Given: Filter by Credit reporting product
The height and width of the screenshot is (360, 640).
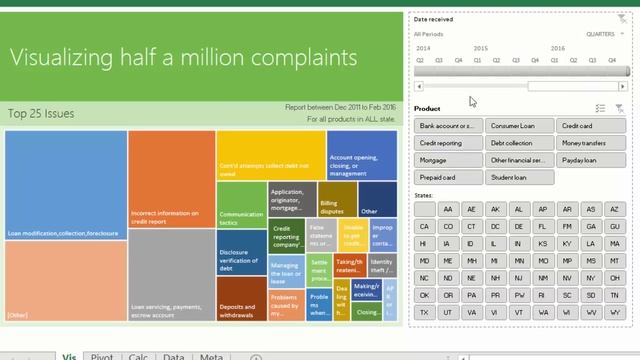Looking at the screenshot, I should 449,143.
